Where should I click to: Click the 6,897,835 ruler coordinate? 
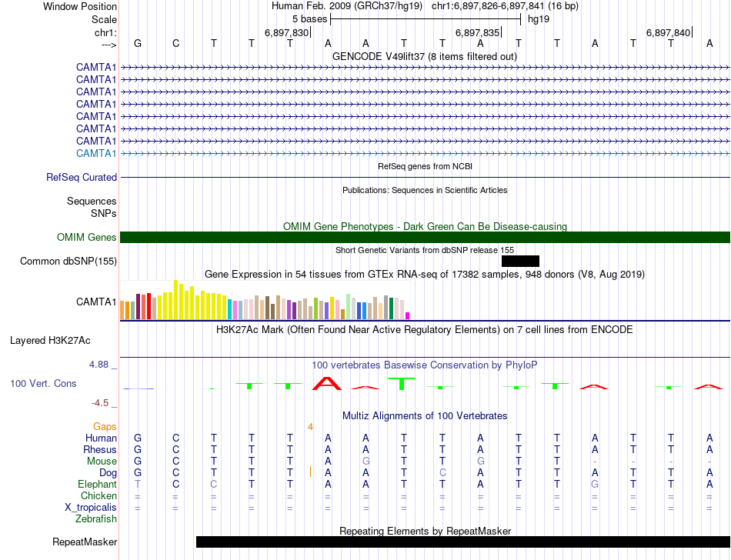tap(477, 32)
